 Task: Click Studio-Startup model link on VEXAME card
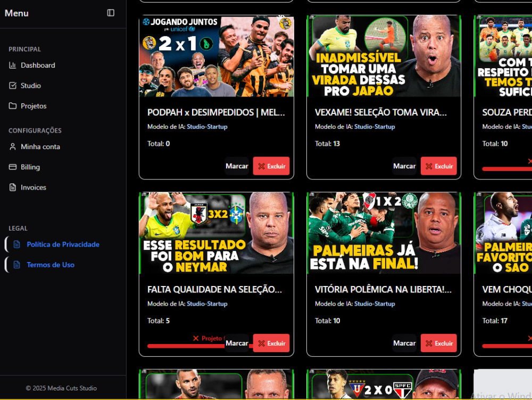tap(375, 127)
